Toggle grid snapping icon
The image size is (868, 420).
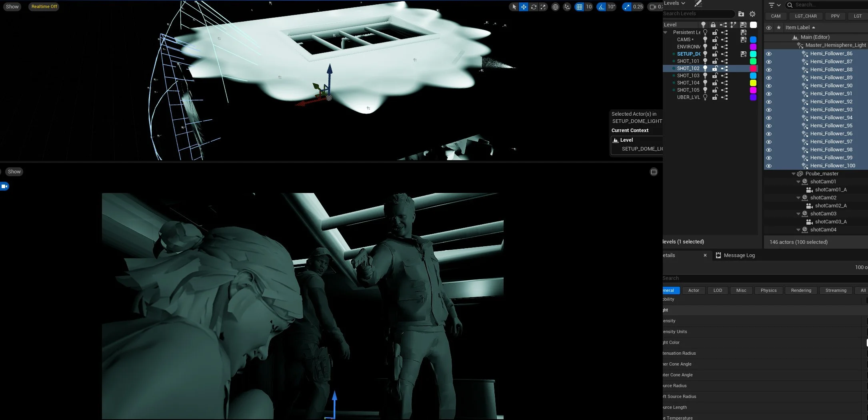click(x=579, y=7)
